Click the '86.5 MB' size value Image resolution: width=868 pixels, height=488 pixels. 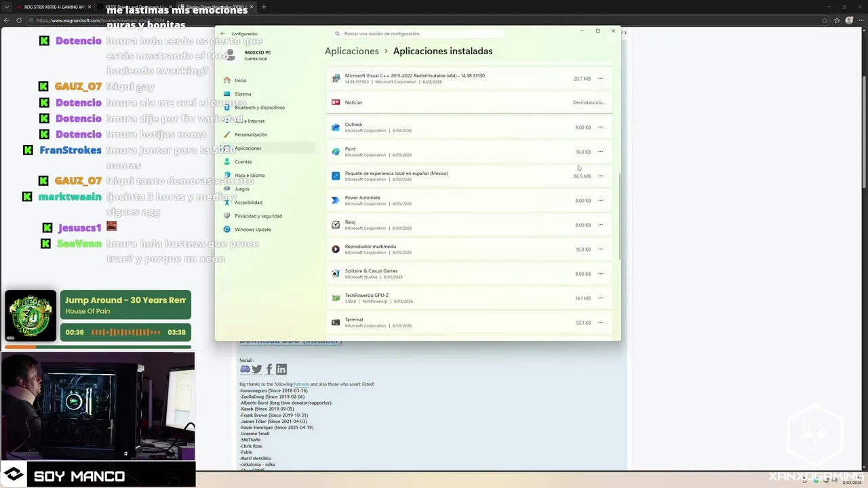click(582, 176)
